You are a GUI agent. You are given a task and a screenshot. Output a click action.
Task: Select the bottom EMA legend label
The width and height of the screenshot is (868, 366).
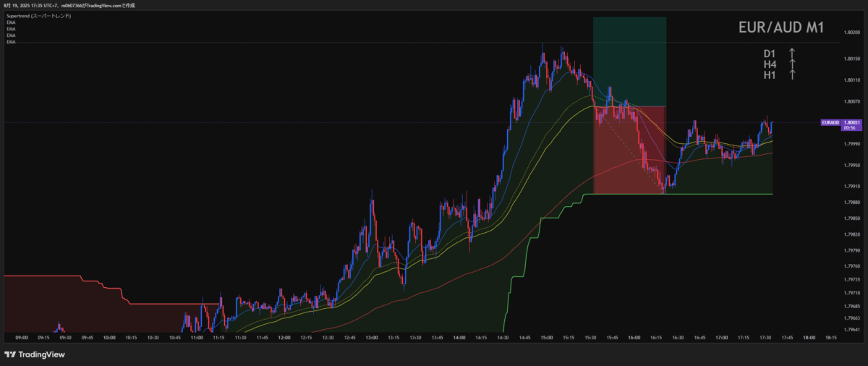11,42
